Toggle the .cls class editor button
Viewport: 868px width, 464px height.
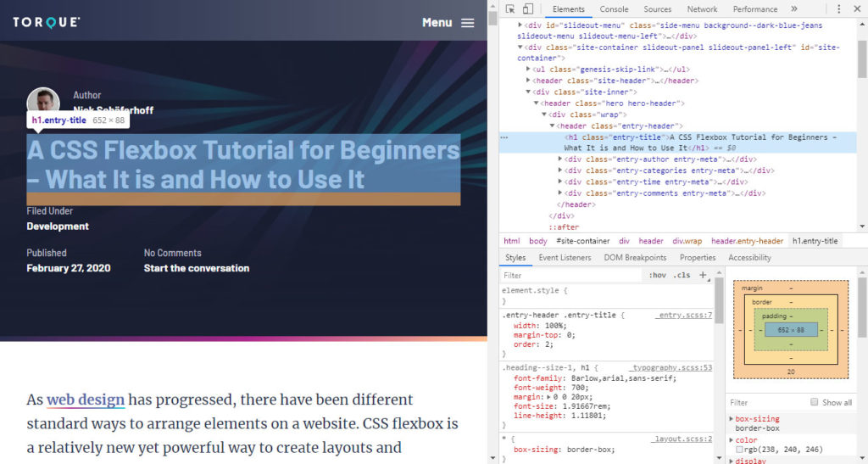pyautogui.click(x=682, y=275)
